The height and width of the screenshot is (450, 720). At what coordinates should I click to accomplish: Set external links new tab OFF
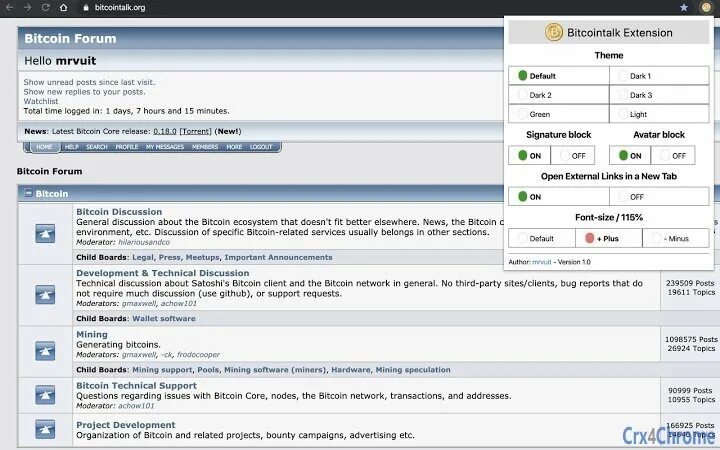pos(659,197)
